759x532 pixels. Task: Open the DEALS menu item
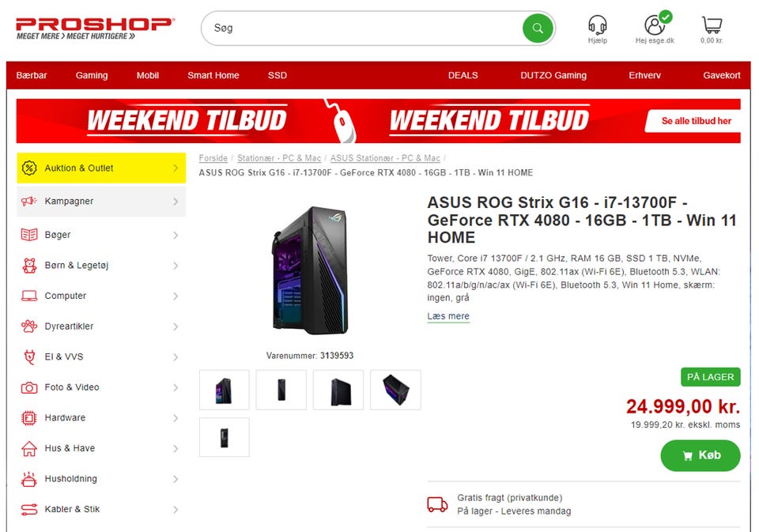pyautogui.click(x=463, y=76)
